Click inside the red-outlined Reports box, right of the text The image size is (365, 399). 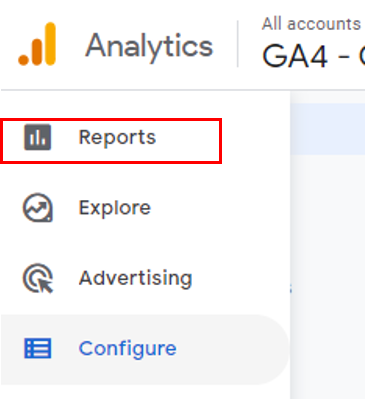(x=188, y=140)
